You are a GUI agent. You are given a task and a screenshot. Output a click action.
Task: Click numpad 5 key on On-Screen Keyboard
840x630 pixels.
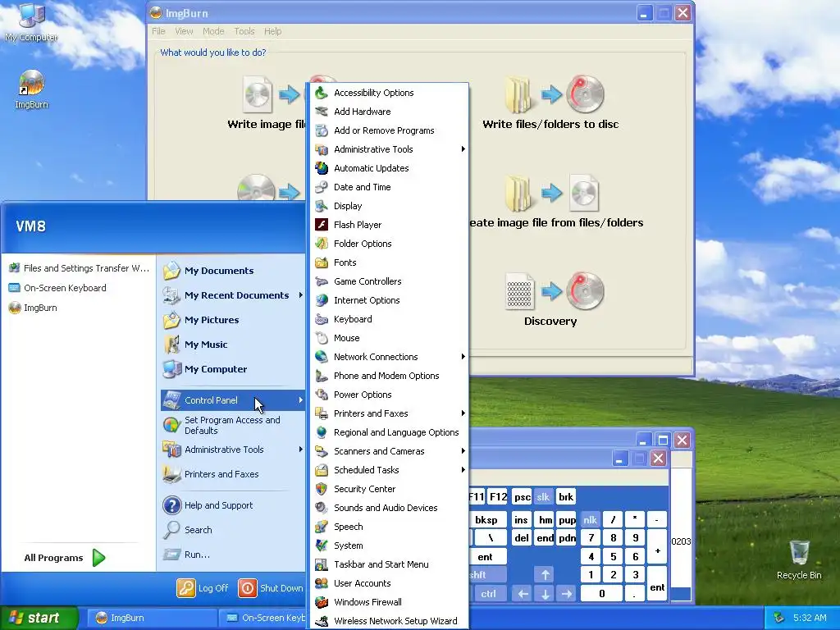614,557
